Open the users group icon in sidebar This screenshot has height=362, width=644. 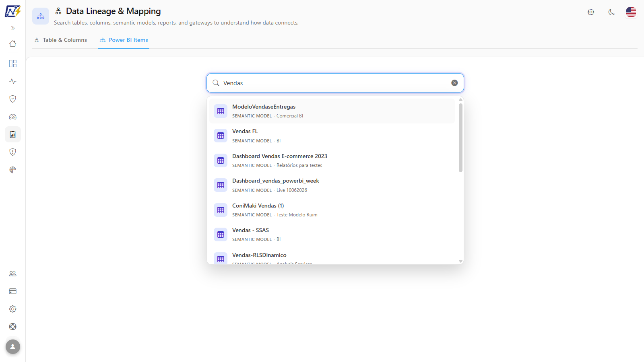click(13, 274)
